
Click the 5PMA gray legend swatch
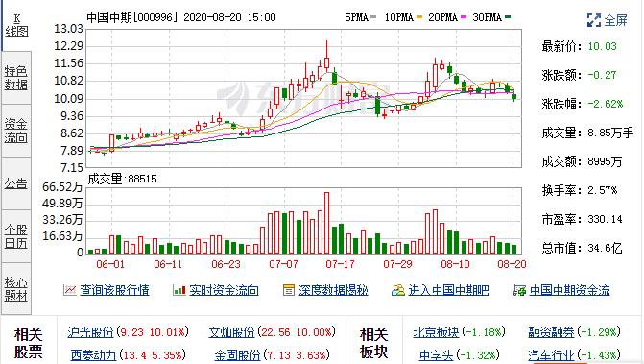pyautogui.click(x=373, y=17)
